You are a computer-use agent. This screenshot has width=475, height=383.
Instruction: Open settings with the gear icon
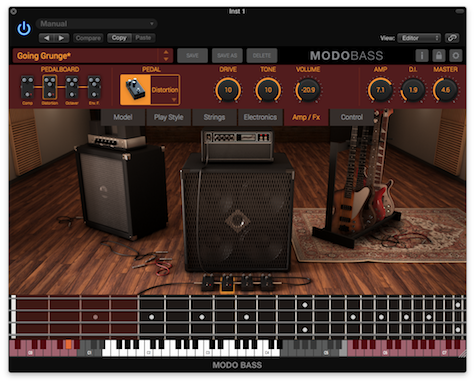point(456,55)
